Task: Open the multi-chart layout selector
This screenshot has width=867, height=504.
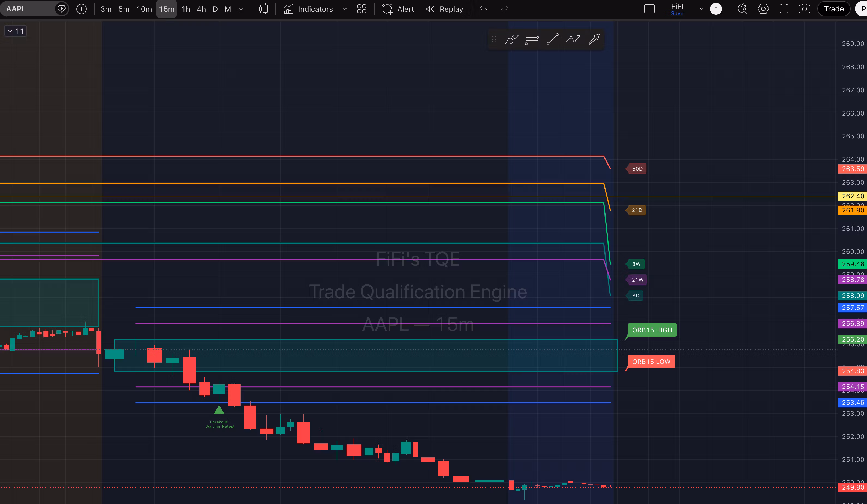Action: point(362,9)
